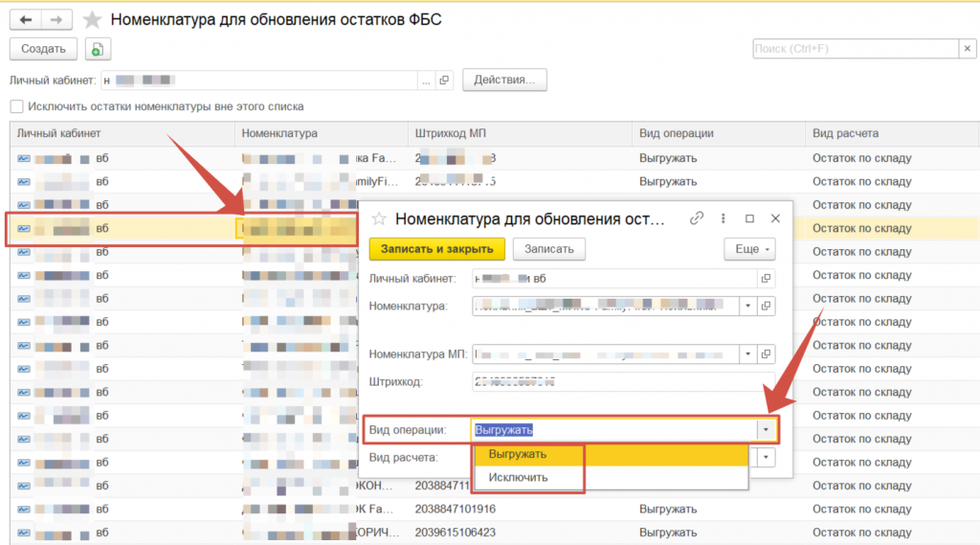Click the copy-create icon next to Создать

98,50
